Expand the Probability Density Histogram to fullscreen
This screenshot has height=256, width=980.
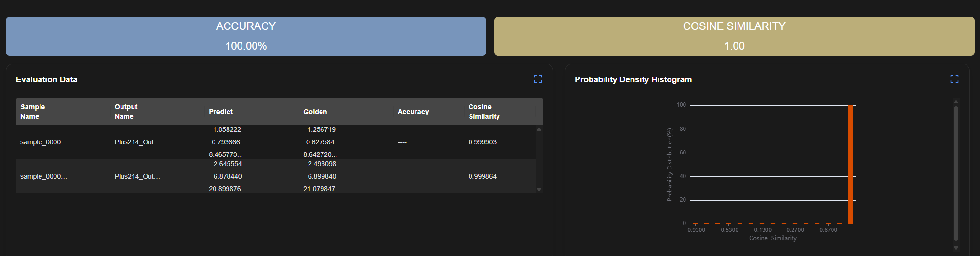(954, 79)
